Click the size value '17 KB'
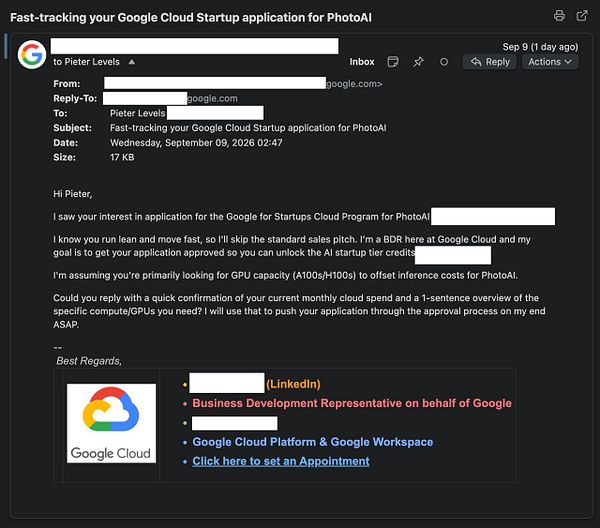Viewport: 600px width, 528px height. coord(122,157)
